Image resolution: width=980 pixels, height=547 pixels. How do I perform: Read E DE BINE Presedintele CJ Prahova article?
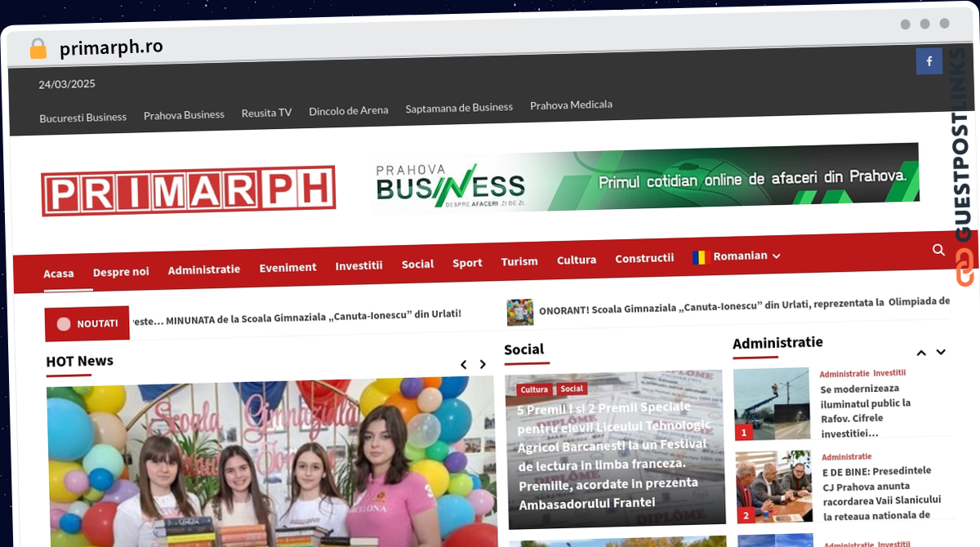(882, 493)
